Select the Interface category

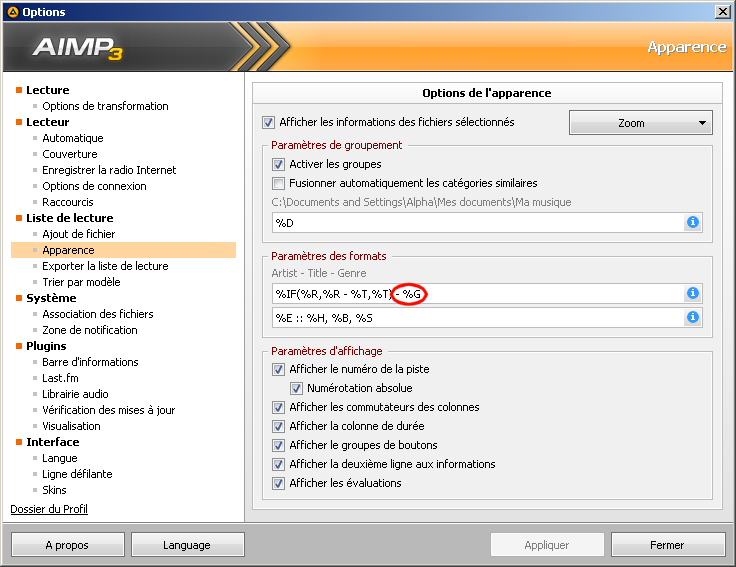pyautogui.click(x=53, y=442)
